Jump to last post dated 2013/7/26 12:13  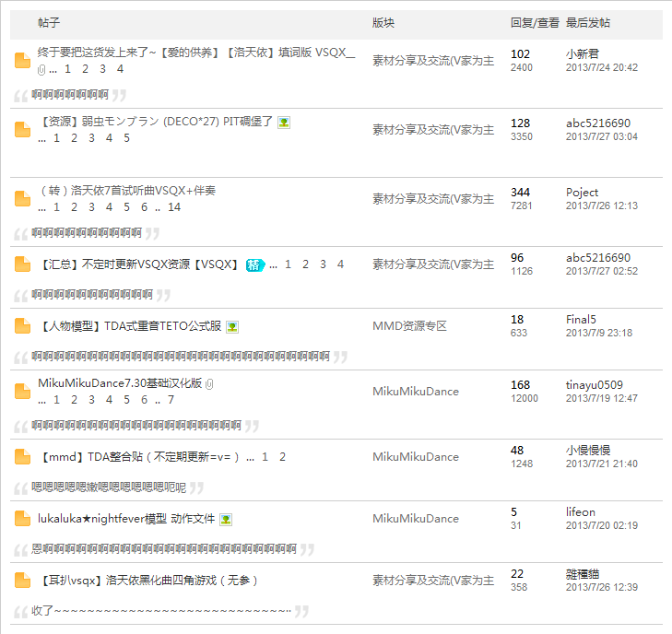602,205
